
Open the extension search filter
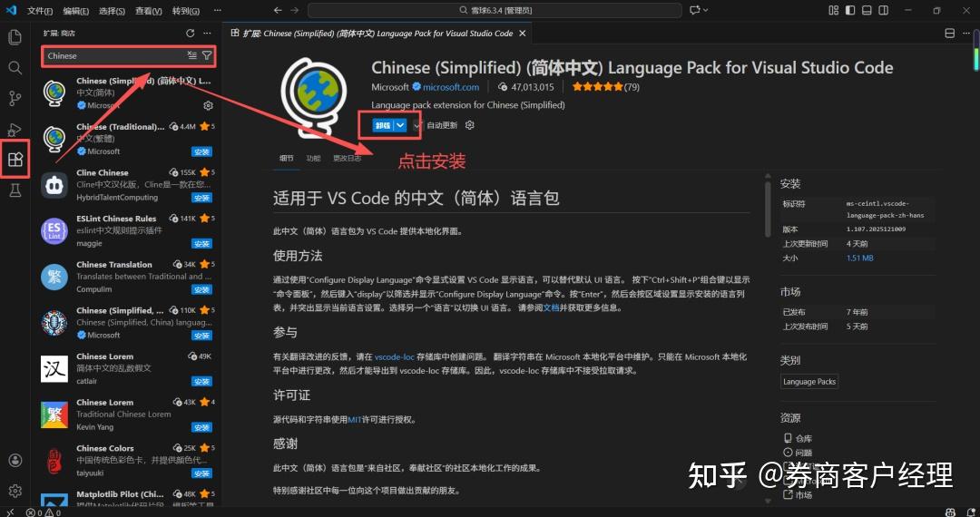[x=206, y=55]
